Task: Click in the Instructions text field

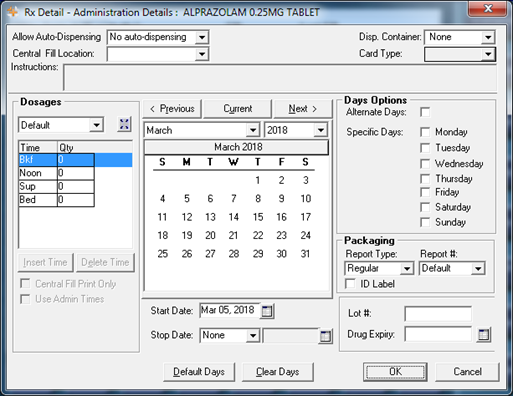Action: pyautogui.click(x=280, y=78)
